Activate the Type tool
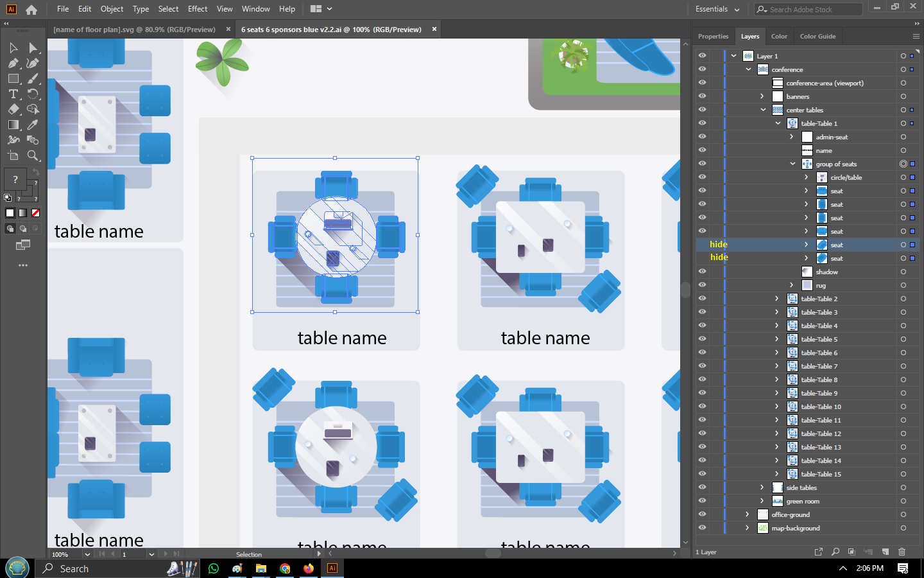 [13, 94]
